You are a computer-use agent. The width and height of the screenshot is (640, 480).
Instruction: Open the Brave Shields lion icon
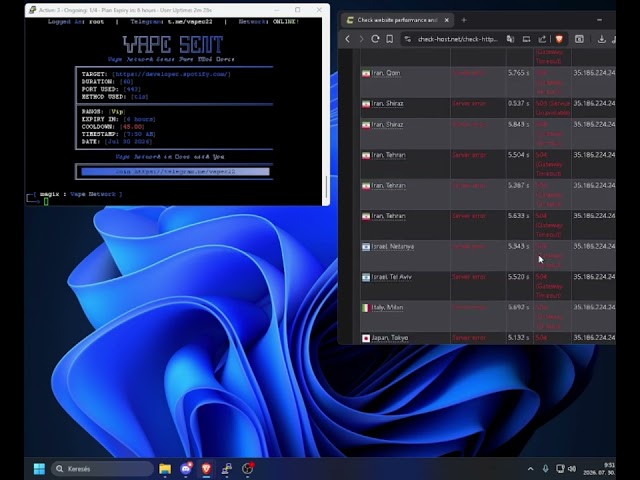point(559,39)
